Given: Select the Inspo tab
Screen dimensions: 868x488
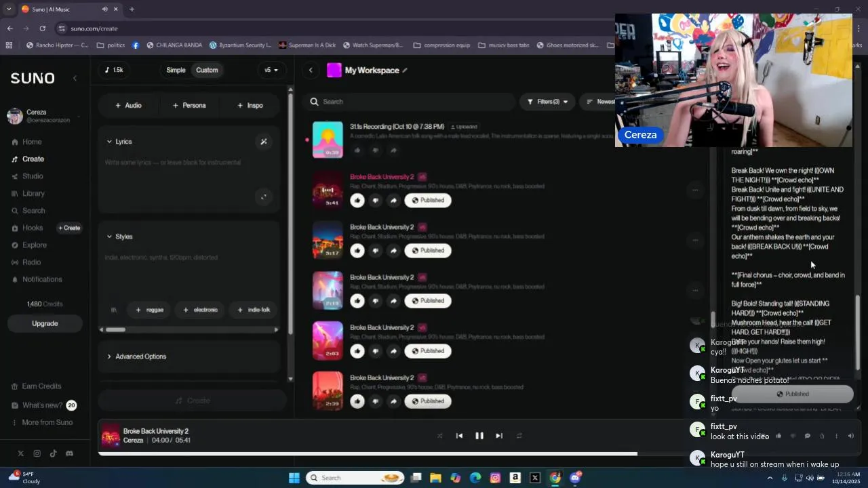Looking at the screenshot, I should pos(250,105).
